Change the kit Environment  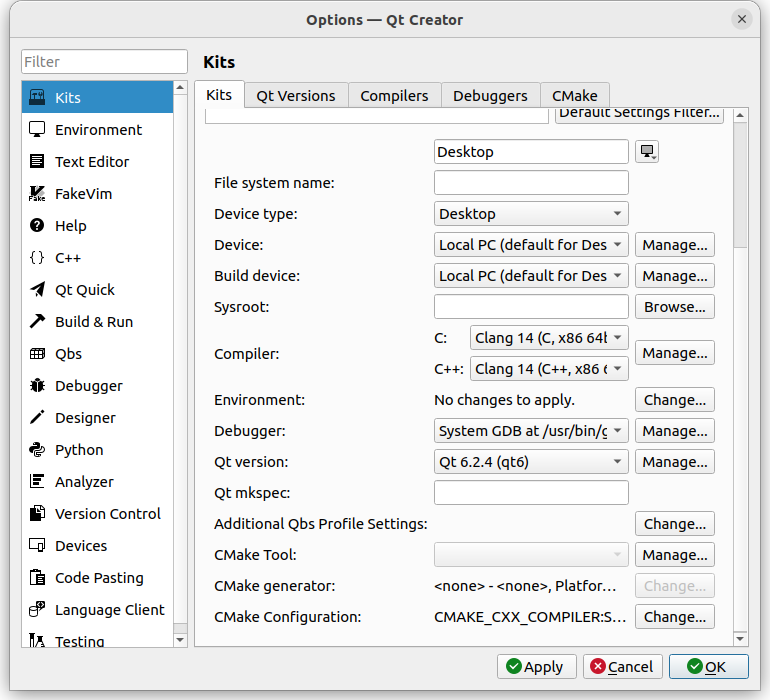coord(675,400)
